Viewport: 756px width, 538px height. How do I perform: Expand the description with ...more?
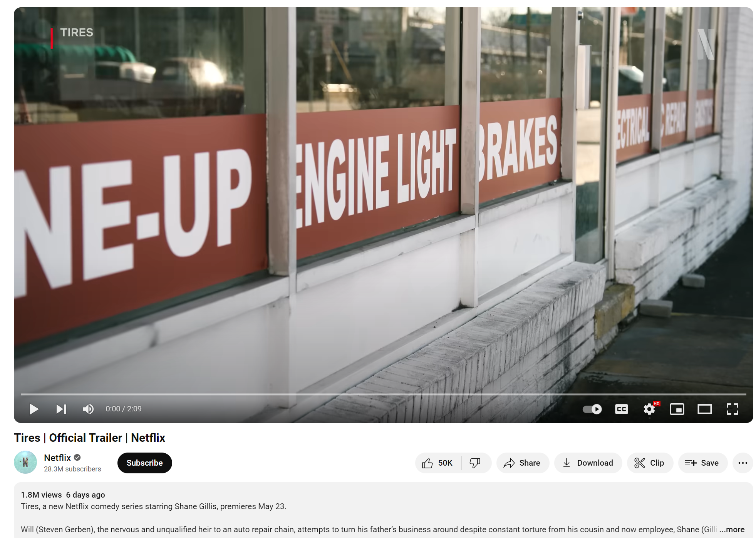tap(732, 530)
